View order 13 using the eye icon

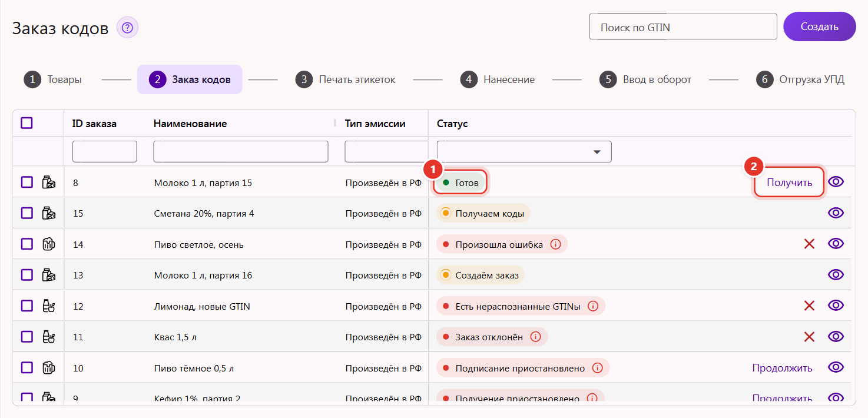[836, 274]
